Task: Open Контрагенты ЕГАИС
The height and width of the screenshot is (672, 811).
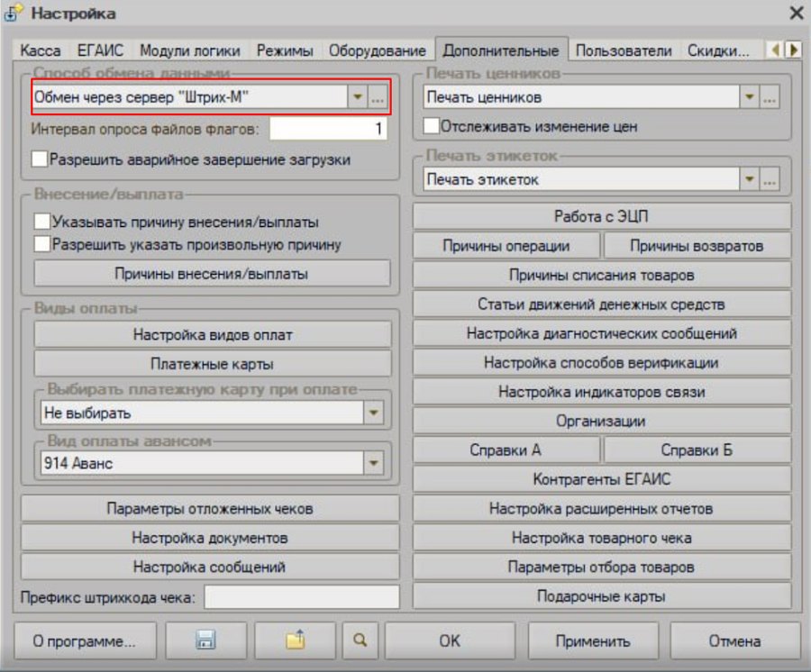Action: pyautogui.click(x=602, y=479)
